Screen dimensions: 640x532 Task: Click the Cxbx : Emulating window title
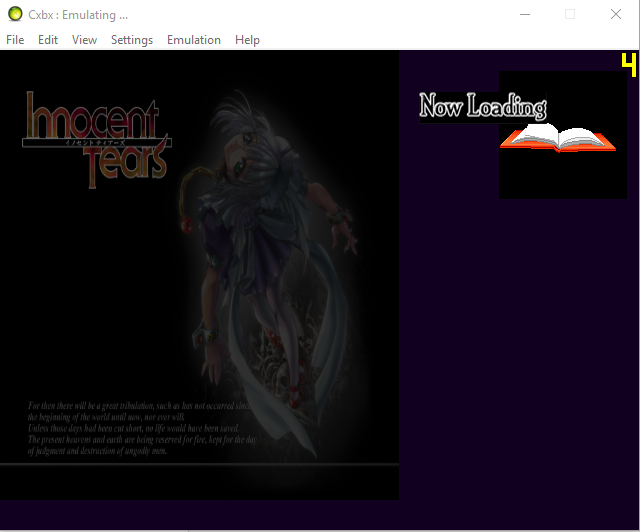point(78,15)
